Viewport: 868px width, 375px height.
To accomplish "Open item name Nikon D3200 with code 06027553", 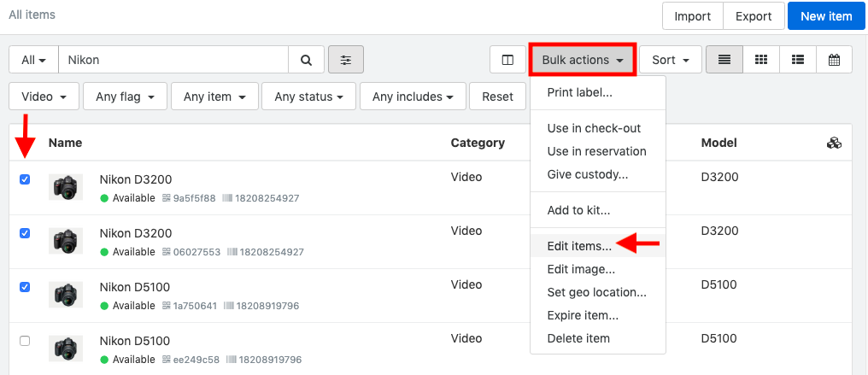I will (136, 233).
